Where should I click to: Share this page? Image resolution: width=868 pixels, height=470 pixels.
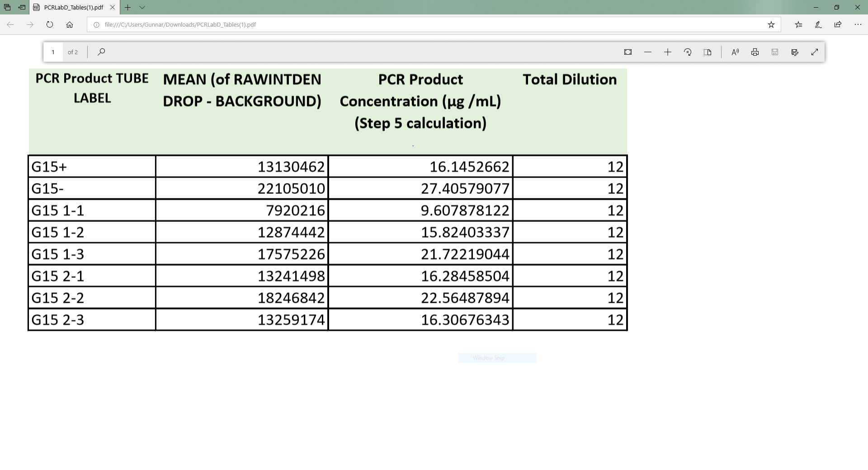pos(838,24)
